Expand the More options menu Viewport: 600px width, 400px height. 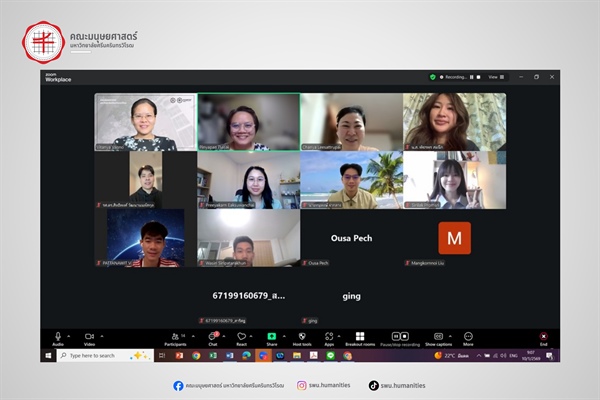click(x=468, y=337)
